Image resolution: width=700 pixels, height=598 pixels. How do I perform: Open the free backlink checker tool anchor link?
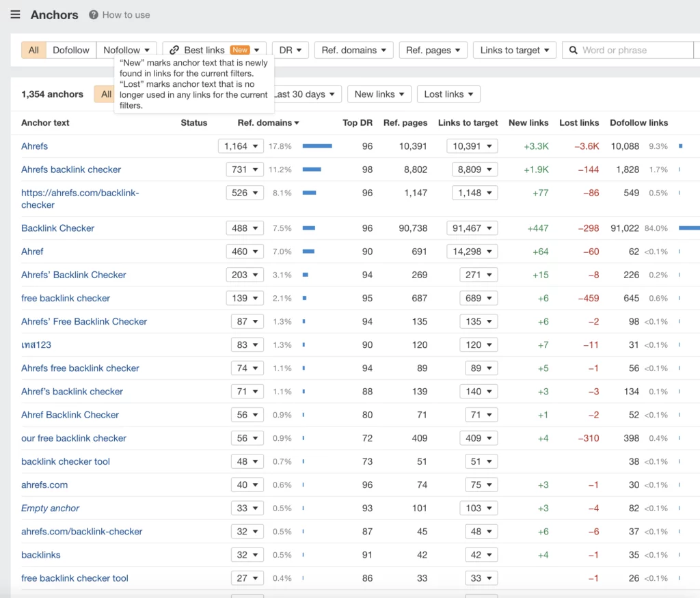pyautogui.click(x=75, y=578)
